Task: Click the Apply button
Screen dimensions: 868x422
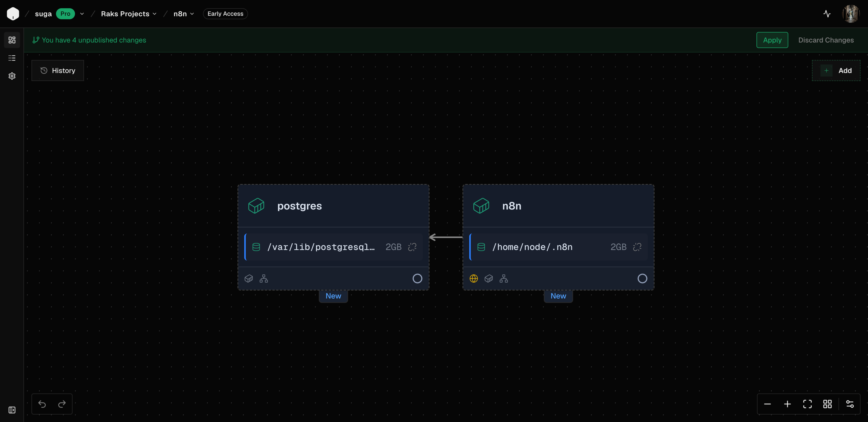Action: coord(772,40)
